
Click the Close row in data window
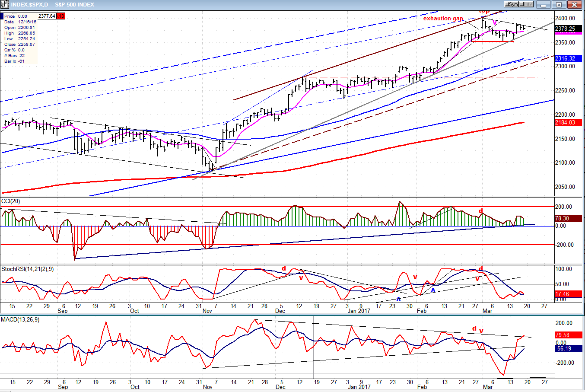[x=19, y=45]
